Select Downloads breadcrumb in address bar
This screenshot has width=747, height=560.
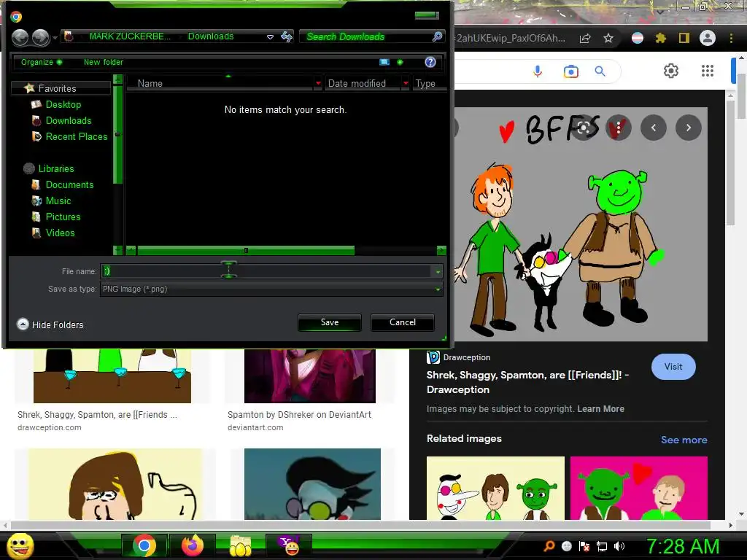click(211, 36)
